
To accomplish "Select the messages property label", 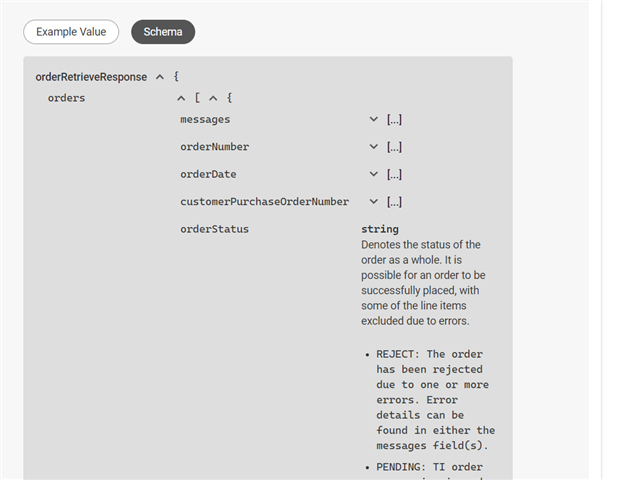I will (205, 120).
